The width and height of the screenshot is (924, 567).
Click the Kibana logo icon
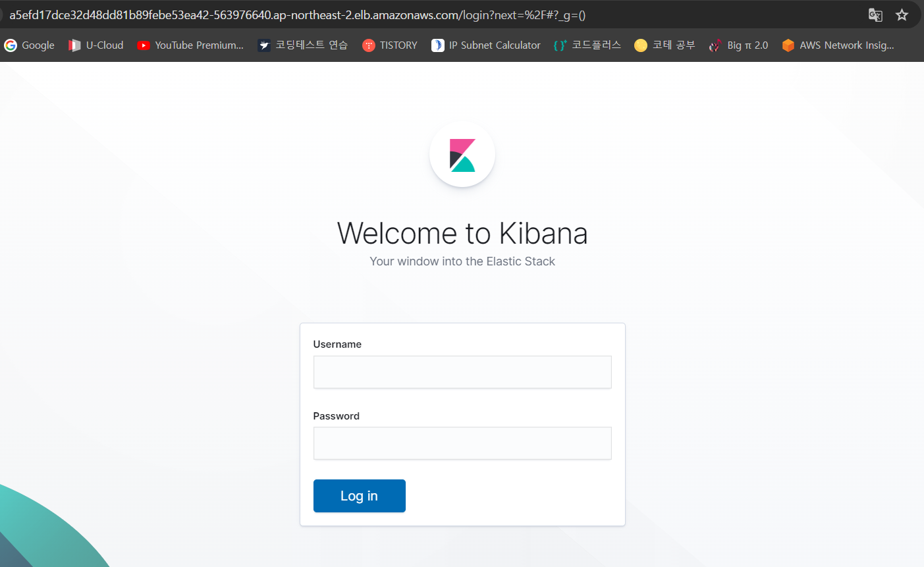pos(462,155)
